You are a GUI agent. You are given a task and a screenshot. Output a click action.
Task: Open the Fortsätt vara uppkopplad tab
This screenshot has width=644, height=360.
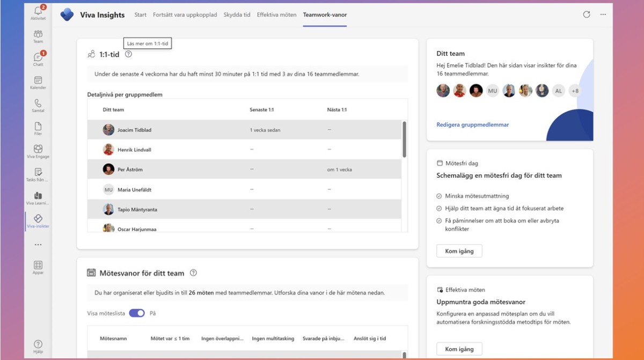[185, 14]
